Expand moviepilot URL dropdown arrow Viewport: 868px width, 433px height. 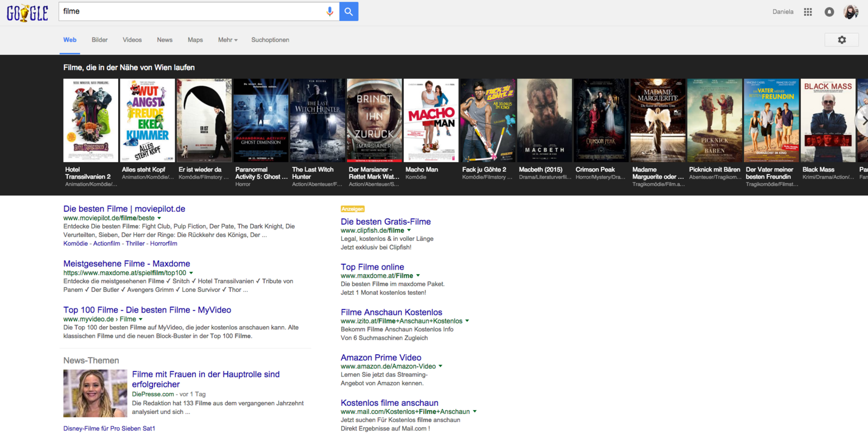(x=159, y=218)
